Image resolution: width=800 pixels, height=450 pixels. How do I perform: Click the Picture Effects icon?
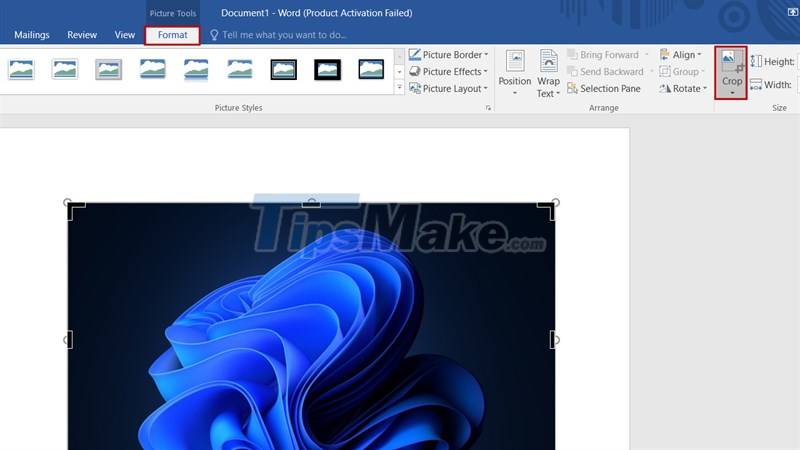pyautogui.click(x=414, y=71)
